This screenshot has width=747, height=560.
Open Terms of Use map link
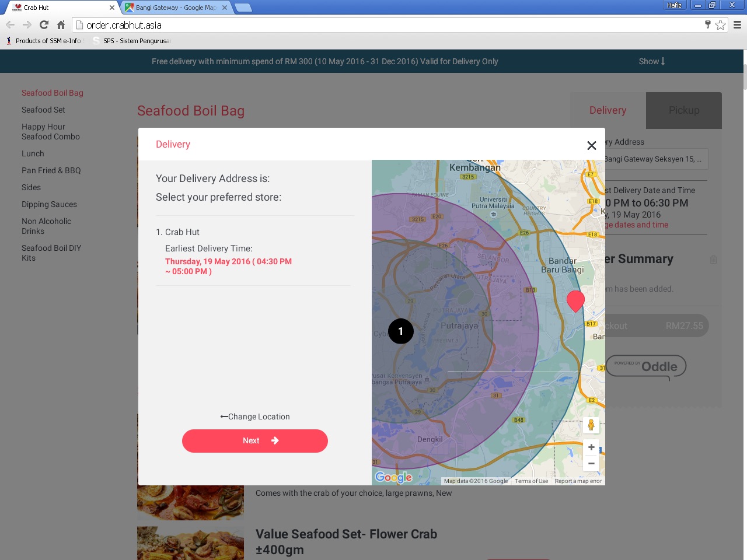click(x=531, y=481)
